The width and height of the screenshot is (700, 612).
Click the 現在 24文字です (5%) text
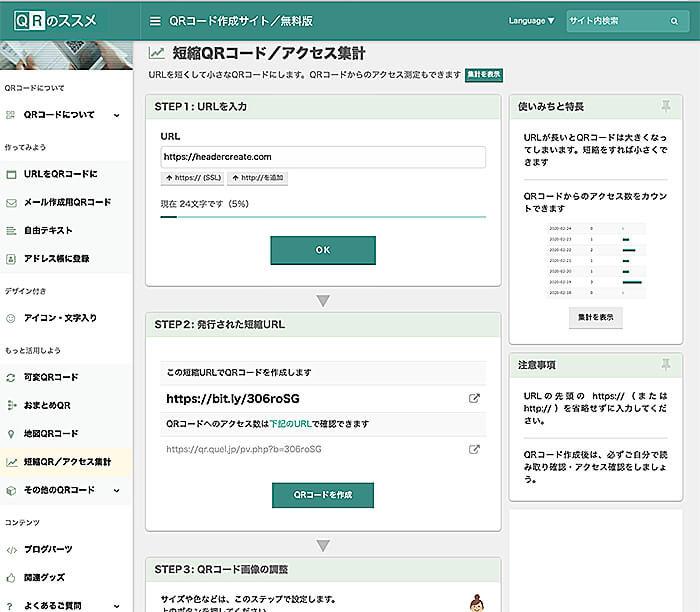tap(204, 204)
